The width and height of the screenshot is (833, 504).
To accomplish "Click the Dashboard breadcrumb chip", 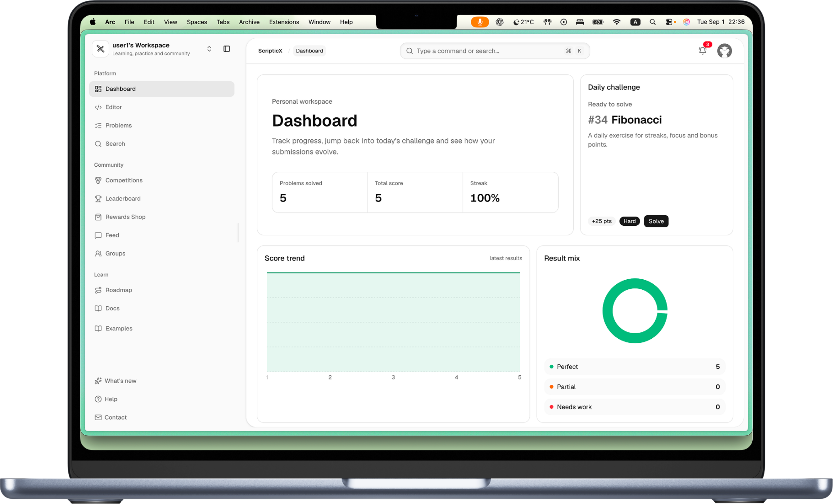I will click(309, 51).
